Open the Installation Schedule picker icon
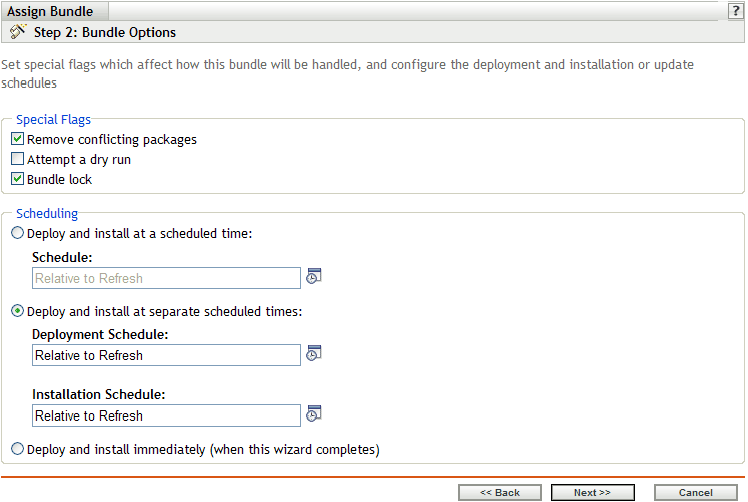The image size is (748, 502). click(314, 414)
